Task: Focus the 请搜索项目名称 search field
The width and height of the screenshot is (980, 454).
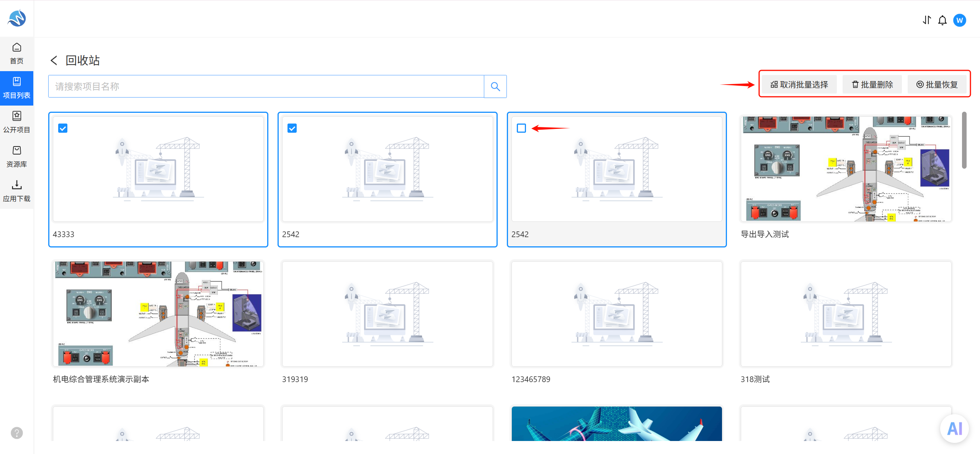Action: (266, 86)
